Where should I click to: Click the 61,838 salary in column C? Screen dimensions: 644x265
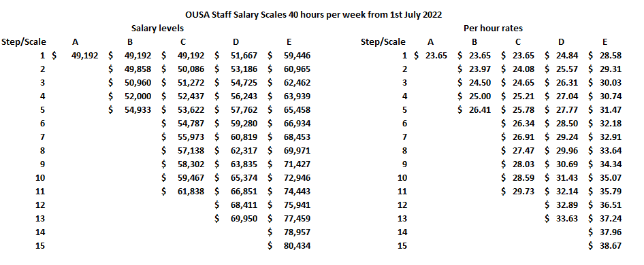[x=191, y=191]
